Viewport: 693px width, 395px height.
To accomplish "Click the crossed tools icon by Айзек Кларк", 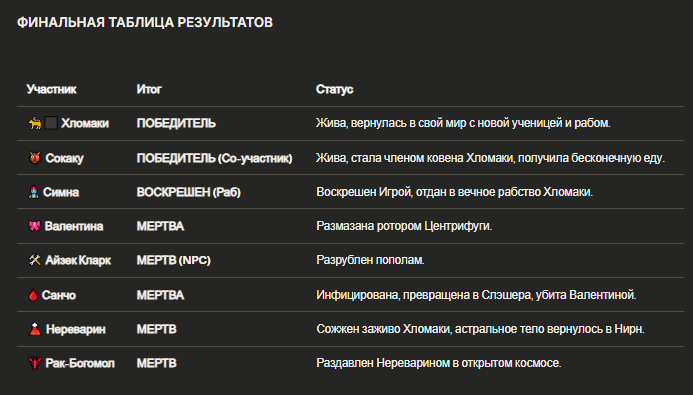I will [x=35, y=260].
